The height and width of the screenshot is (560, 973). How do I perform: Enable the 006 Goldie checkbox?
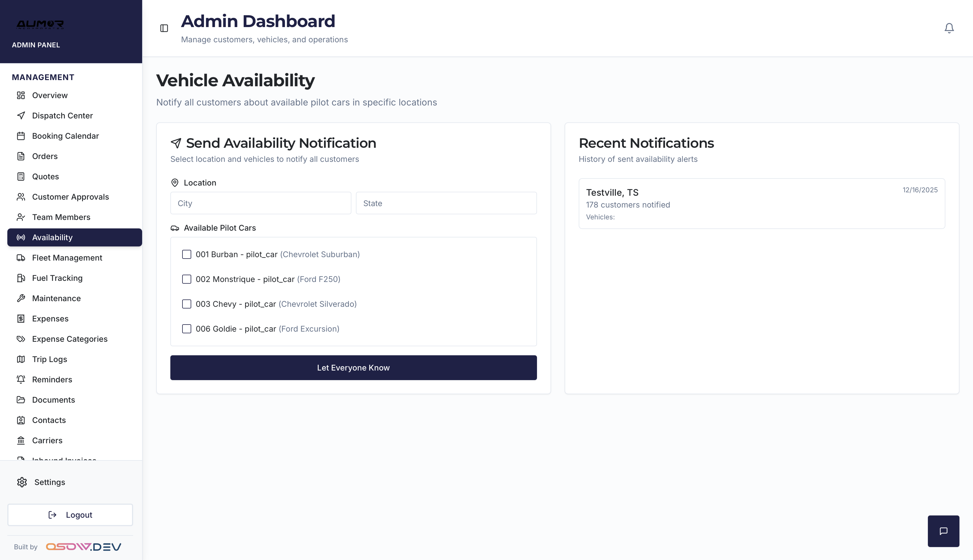coord(186,329)
